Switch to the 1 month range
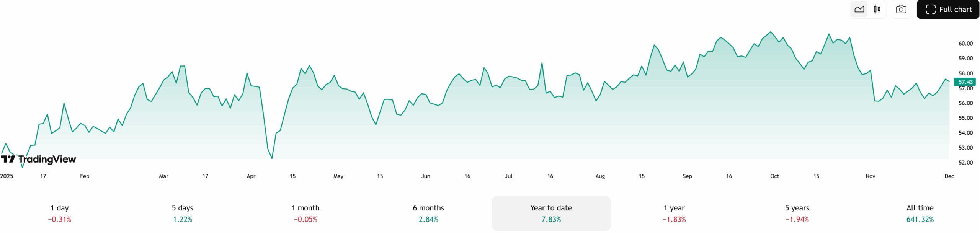 [x=305, y=213]
